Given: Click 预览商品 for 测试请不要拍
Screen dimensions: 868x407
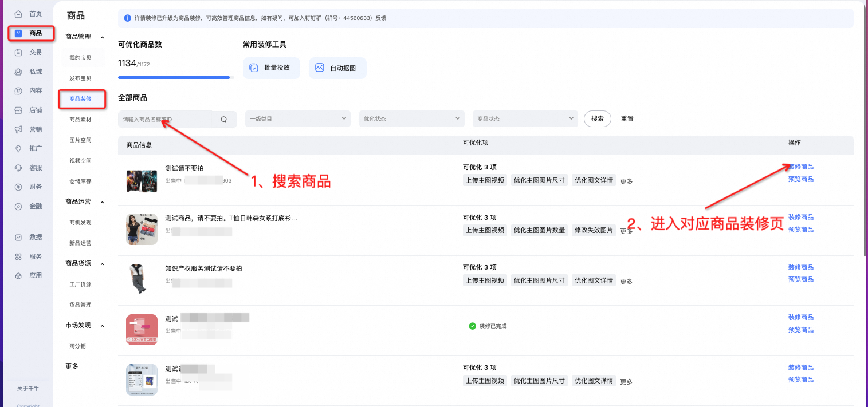Looking at the screenshot, I should point(801,179).
